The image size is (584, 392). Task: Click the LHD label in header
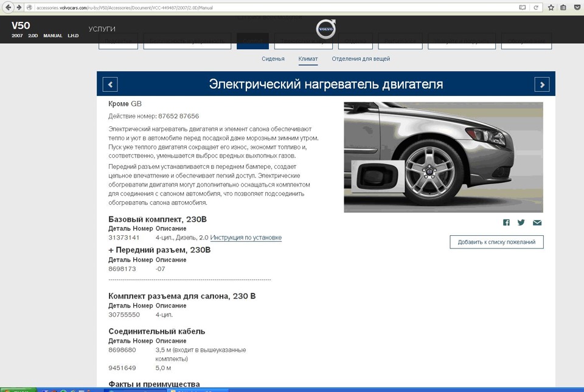point(73,36)
